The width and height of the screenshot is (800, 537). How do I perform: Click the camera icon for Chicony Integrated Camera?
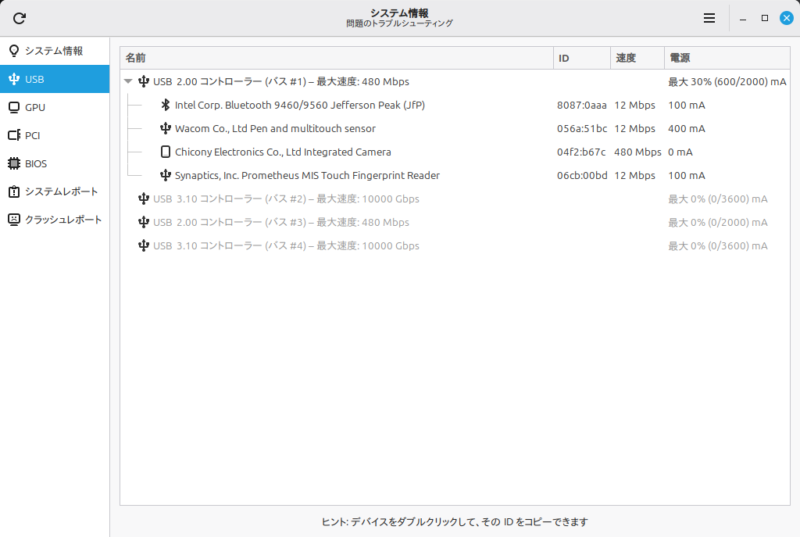(x=166, y=152)
